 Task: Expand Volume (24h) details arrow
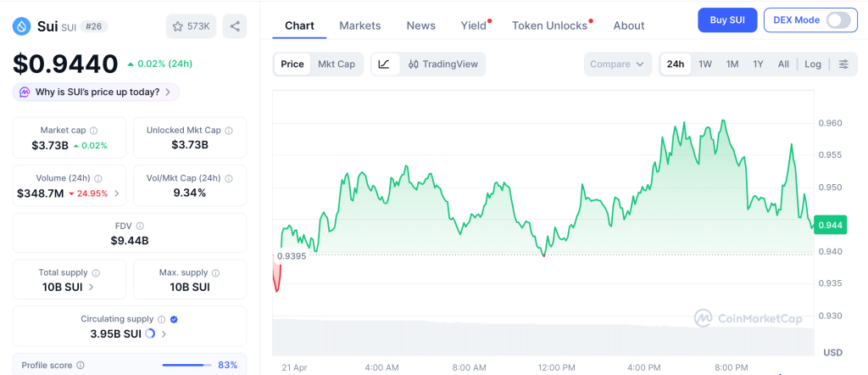pos(116,193)
